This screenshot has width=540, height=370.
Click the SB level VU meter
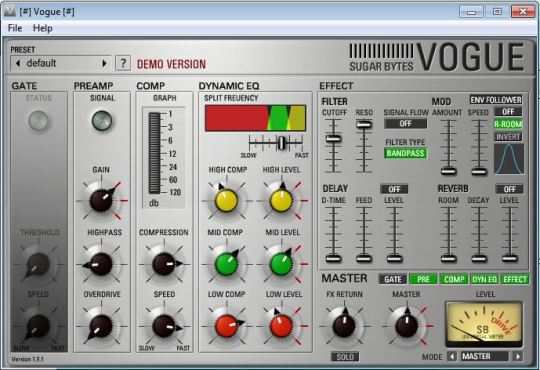click(x=484, y=324)
